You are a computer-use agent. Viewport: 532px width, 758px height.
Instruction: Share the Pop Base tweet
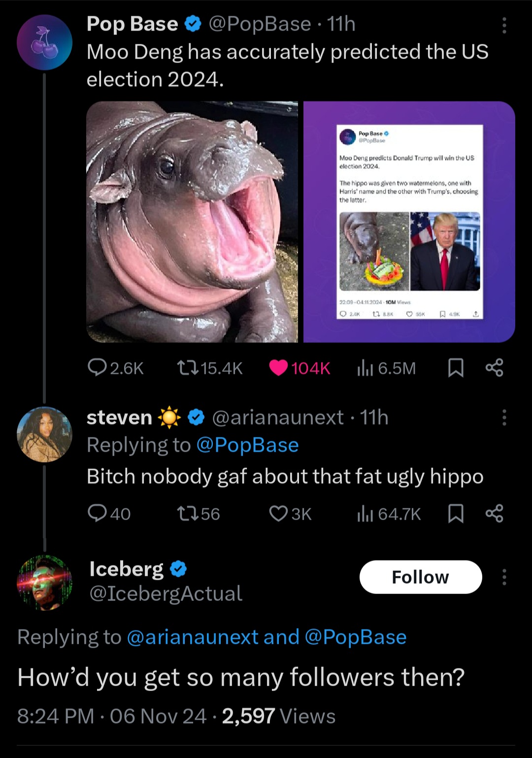pyautogui.click(x=494, y=368)
